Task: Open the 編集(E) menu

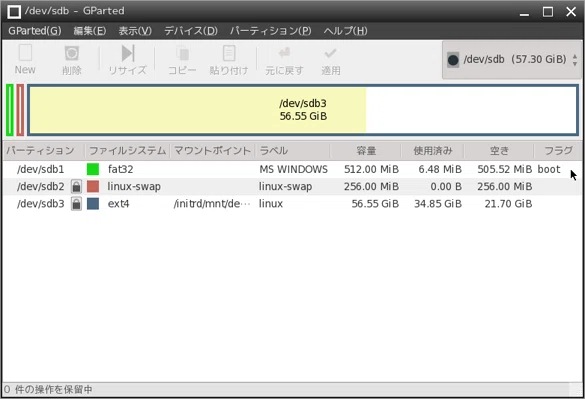Action: point(90,31)
